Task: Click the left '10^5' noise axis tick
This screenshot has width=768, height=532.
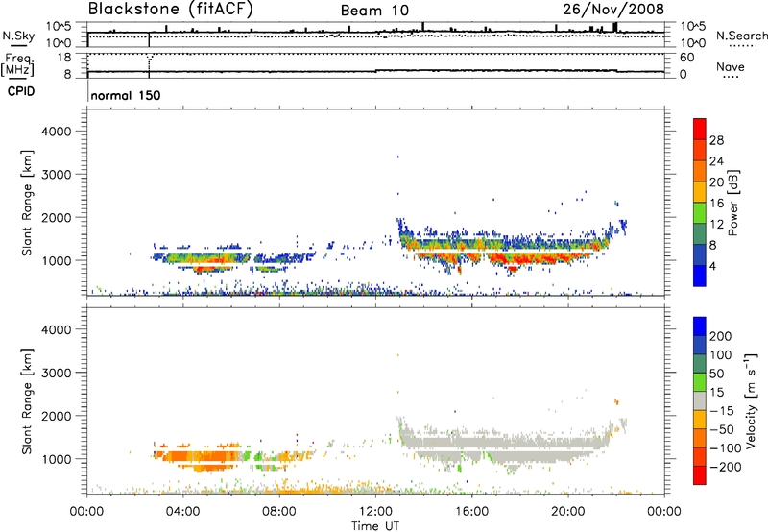Action: click(59, 27)
